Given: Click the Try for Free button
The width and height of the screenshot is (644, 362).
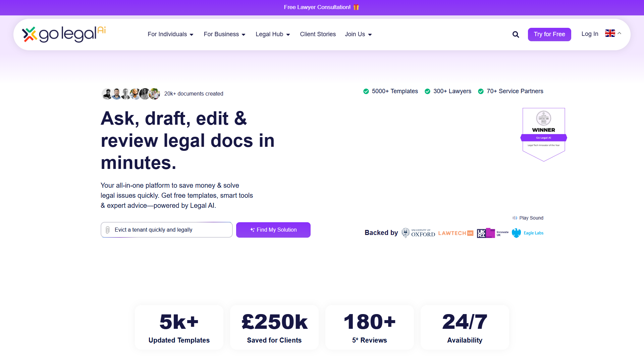Looking at the screenshot, I should pos(549,34).
